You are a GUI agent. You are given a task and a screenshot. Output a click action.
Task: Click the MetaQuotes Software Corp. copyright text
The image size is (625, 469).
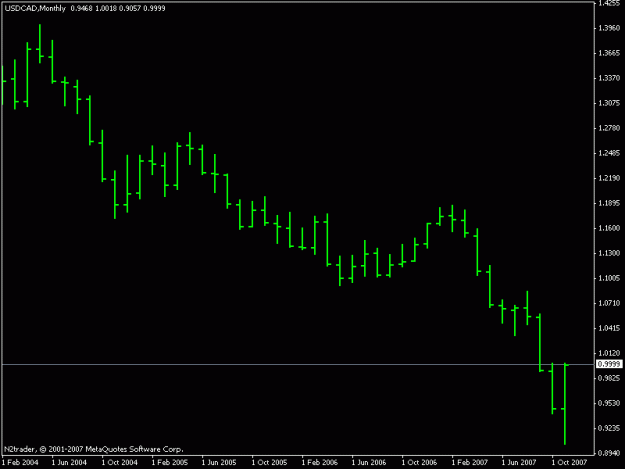pos(94,449)
